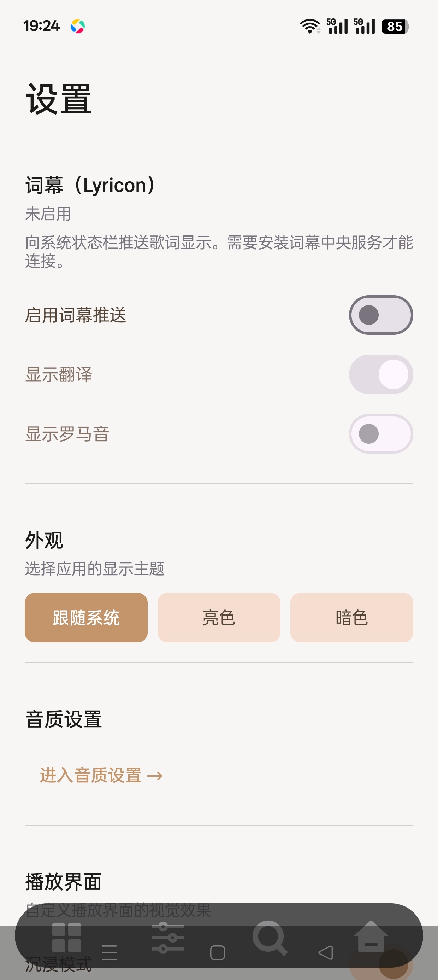This screenshot has width=438, height=980.
Task: Tap the Wi-Fi status icon
Action: [x=310, y=26]
